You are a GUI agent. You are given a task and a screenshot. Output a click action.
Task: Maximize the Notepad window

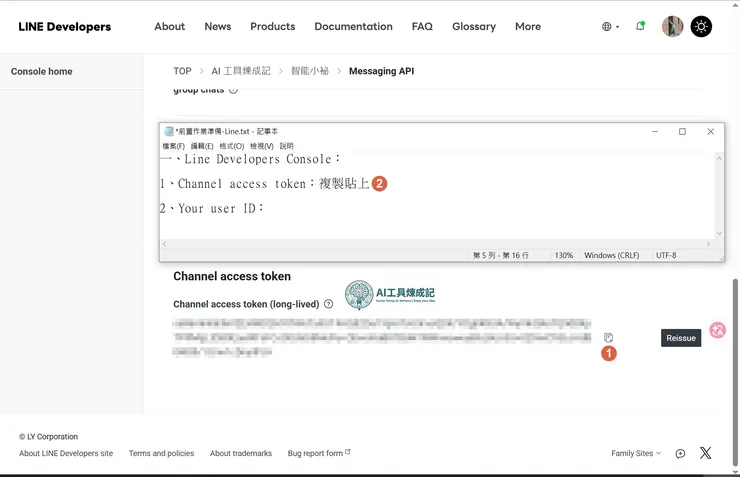[682, 132]
